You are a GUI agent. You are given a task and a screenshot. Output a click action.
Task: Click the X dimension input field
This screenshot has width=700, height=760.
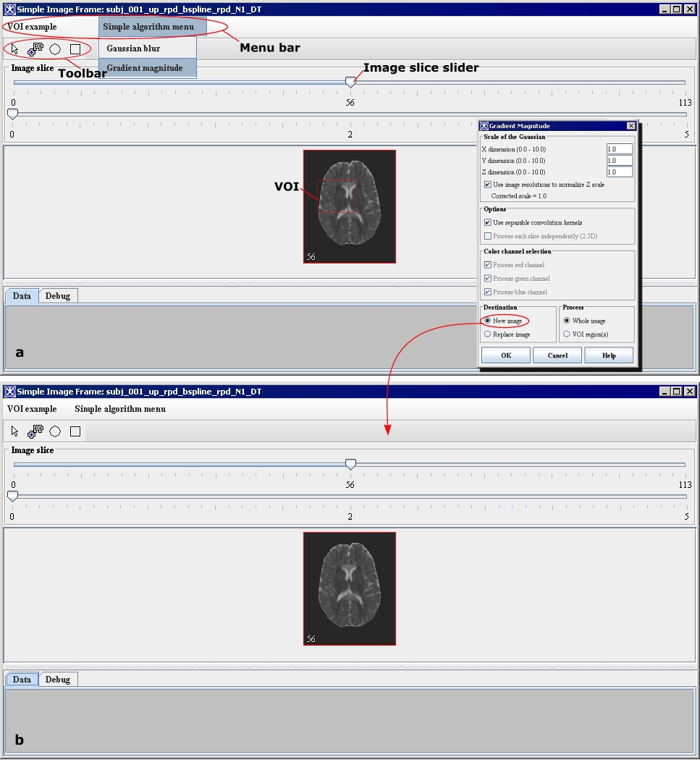point(620,149)
